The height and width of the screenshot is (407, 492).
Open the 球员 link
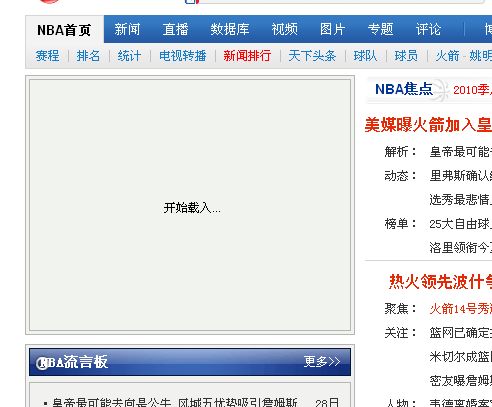click(406, 56)
